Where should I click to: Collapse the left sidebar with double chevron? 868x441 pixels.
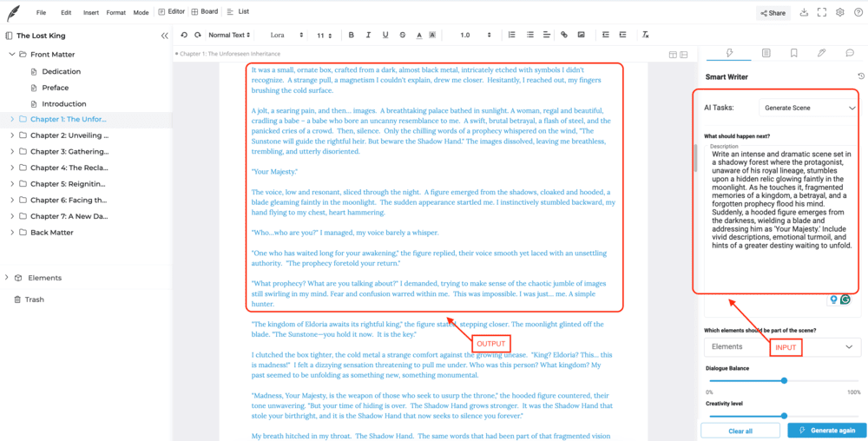(164, 36)
